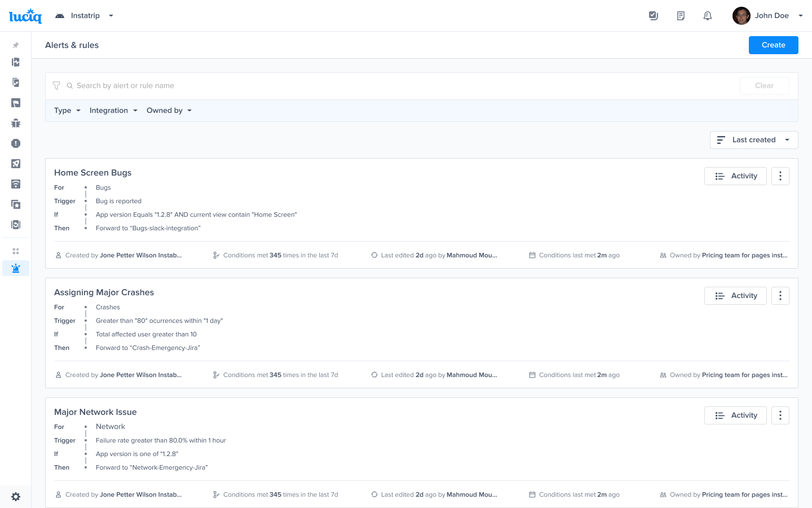The image size is (812, 508).
Task: Click the filter funnel icon
Action: coord(56,86)
